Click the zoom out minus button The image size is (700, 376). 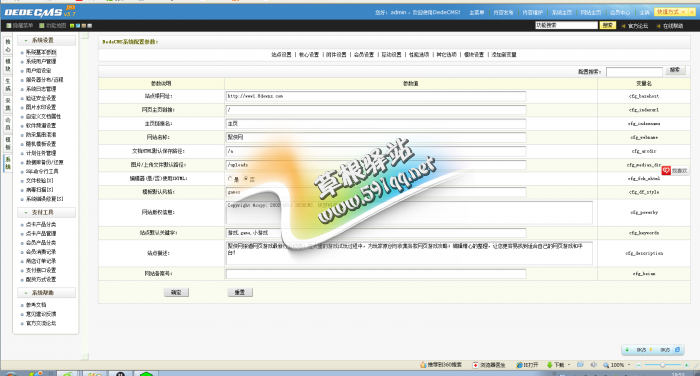click(x=638, y=365)
